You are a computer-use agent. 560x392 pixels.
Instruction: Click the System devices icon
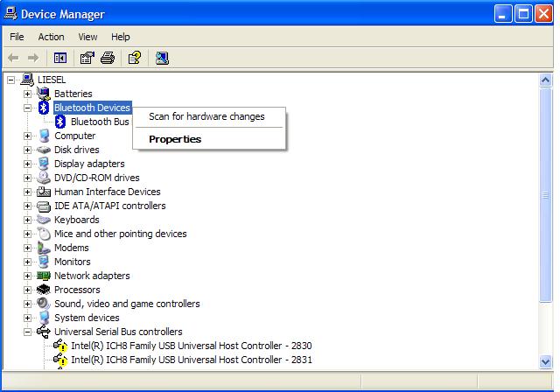tap(44, 318)
